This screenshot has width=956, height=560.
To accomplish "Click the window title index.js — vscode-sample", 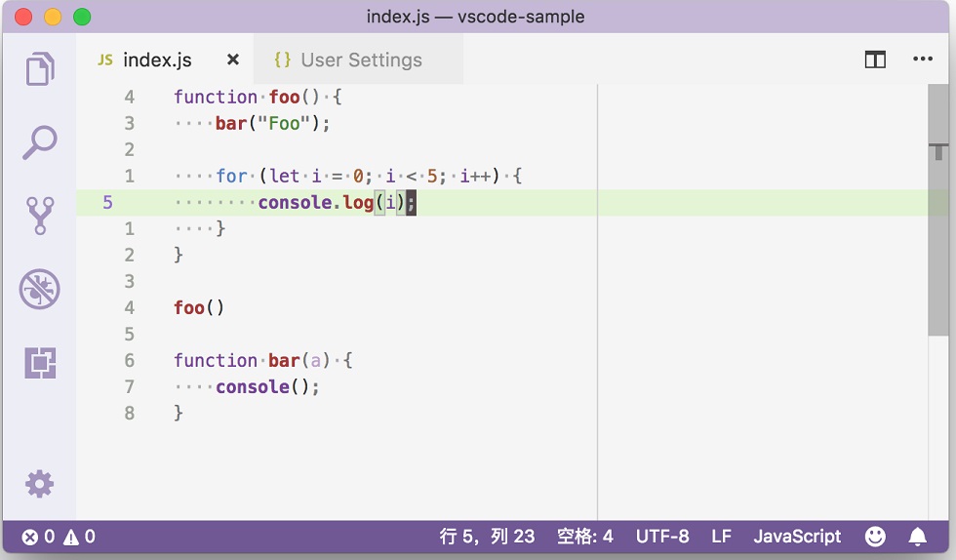I will (x=476, y=17).
